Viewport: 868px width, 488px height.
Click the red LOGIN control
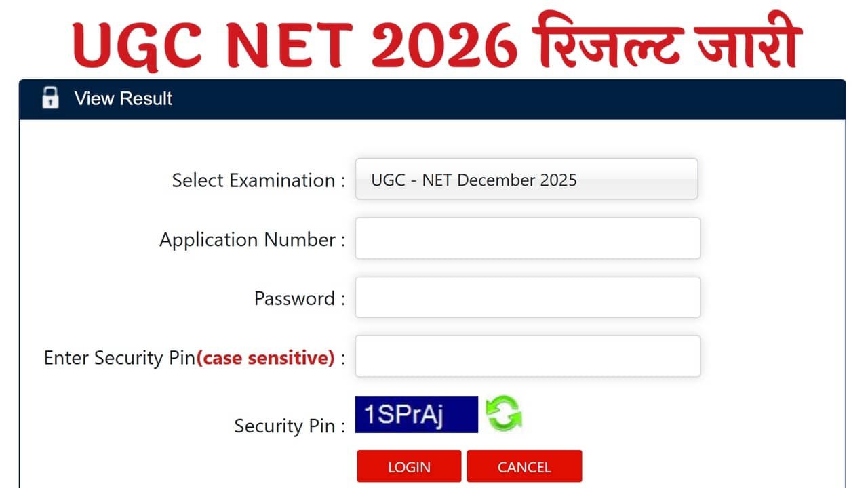pos(408,466)
